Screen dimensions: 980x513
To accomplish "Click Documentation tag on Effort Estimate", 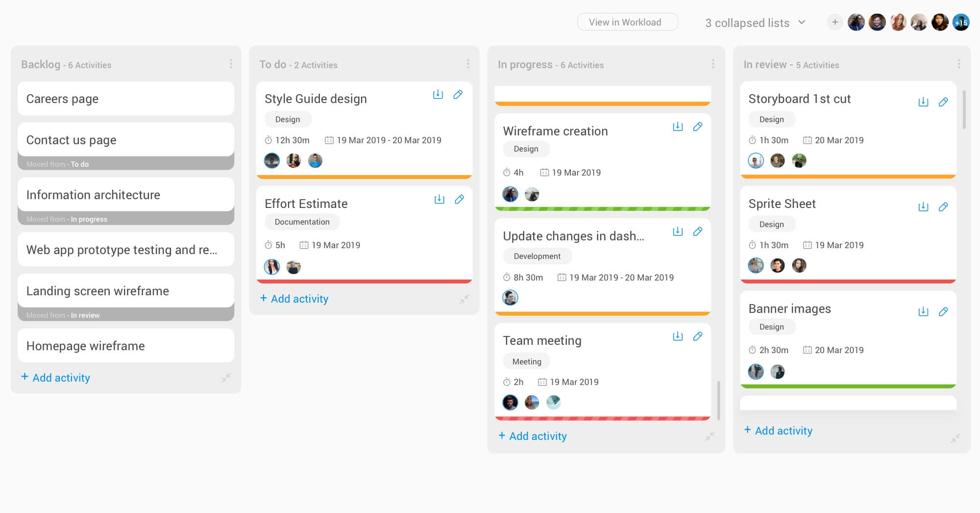I will 302,222.
